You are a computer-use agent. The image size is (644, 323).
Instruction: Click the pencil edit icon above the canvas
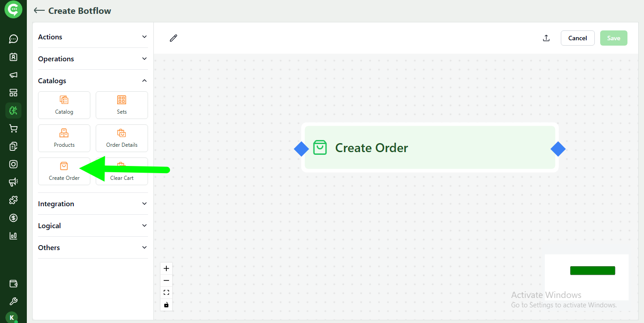(173, 38)
